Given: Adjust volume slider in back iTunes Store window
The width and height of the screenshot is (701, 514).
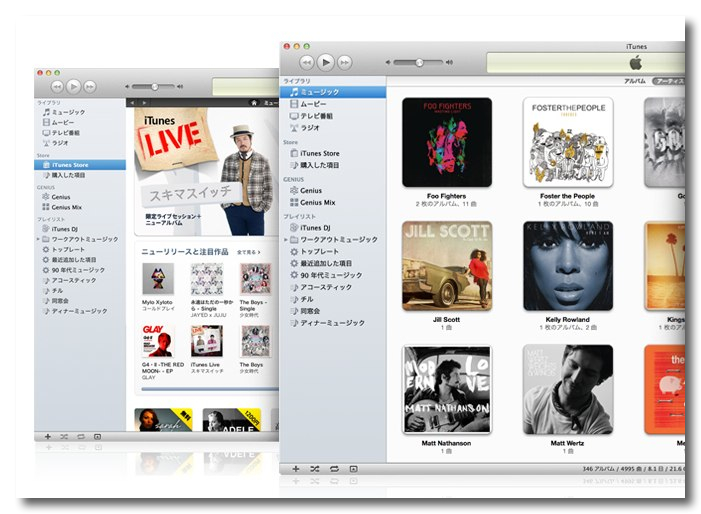Looking at the screenshot, I should point(155,86).
